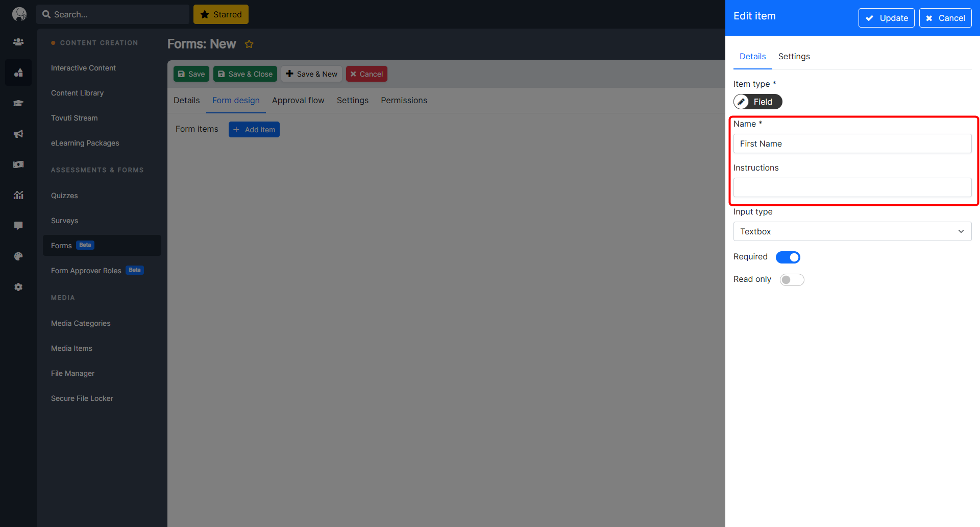Image resolution: width=980 pixels, height=527 pixels.
Task: Open the palette design sidebar icon
Action: pyautogui.click(x=18, y=256)
